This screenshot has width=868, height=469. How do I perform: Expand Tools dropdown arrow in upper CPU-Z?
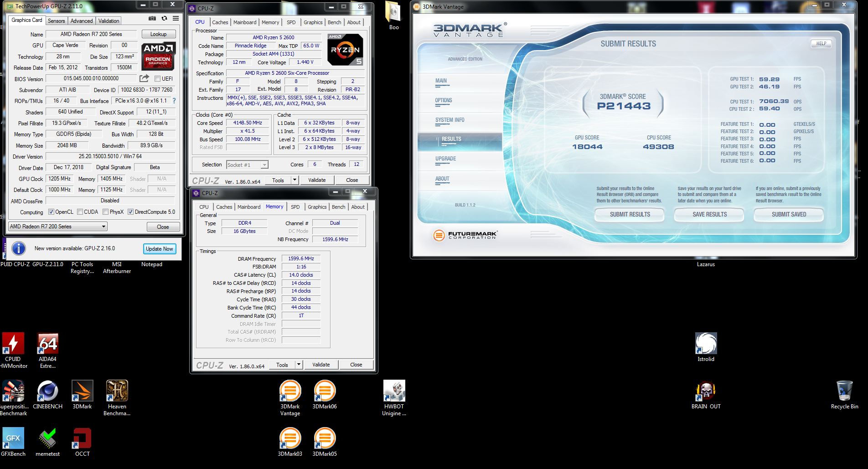[x=294, y=180]
